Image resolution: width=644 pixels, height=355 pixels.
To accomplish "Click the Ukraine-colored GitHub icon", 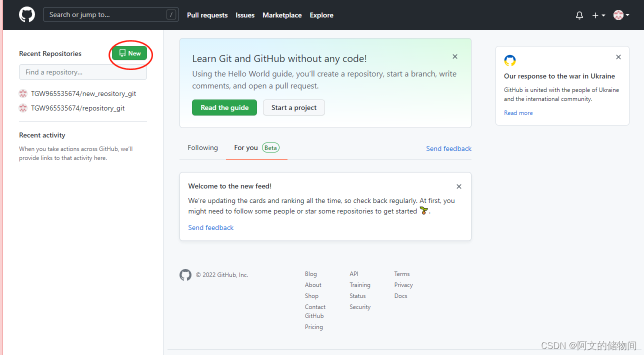I will click(510, 60).
